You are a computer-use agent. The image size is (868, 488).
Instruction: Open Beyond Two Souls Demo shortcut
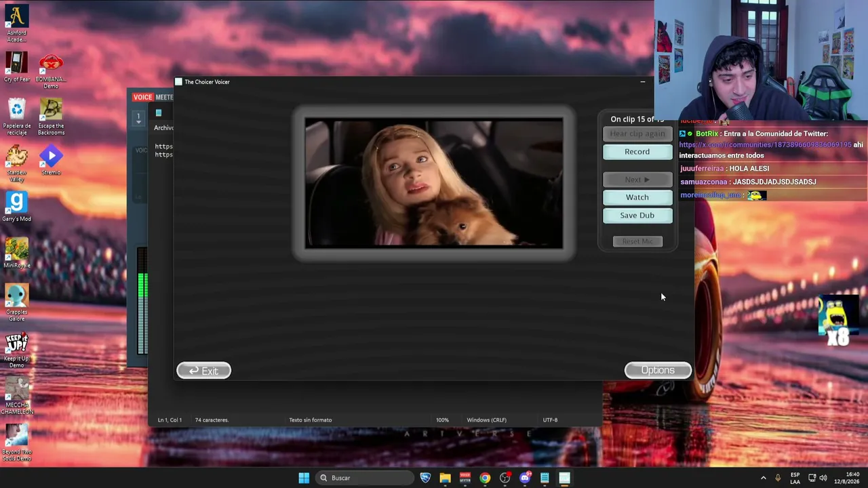pos(16,443)
